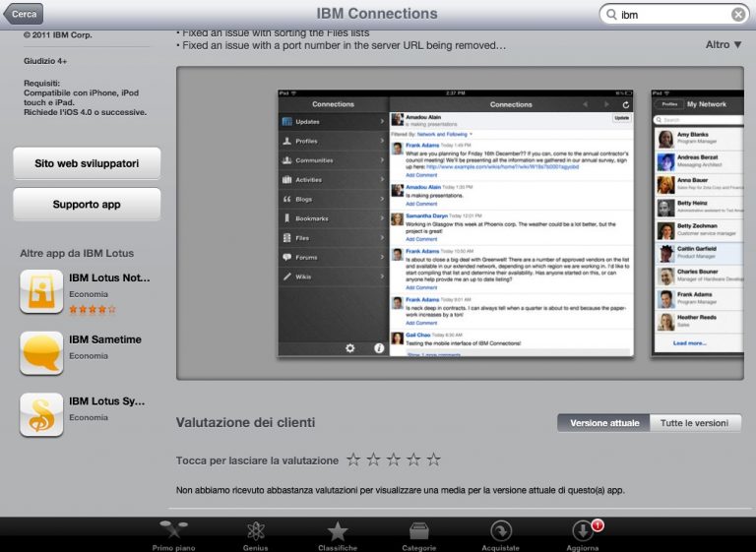
Task: Click Profiles row in screenshot sidebar
Action: pos(334,141)
